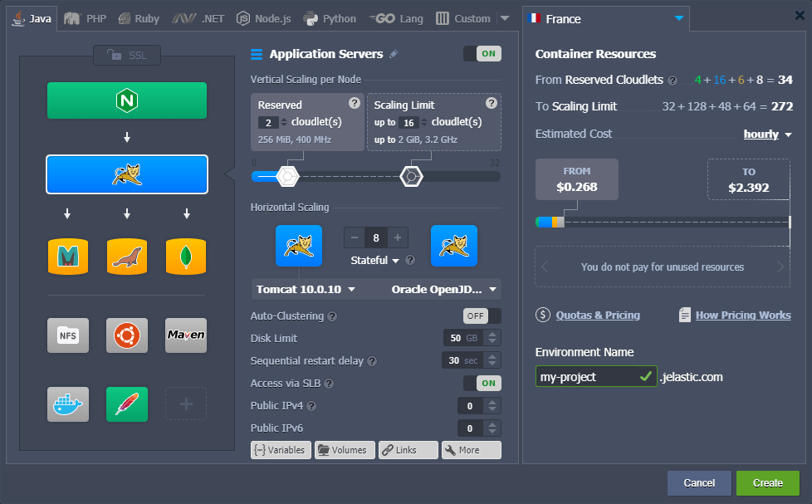Show next pricing hint arrow

(780, 267)
